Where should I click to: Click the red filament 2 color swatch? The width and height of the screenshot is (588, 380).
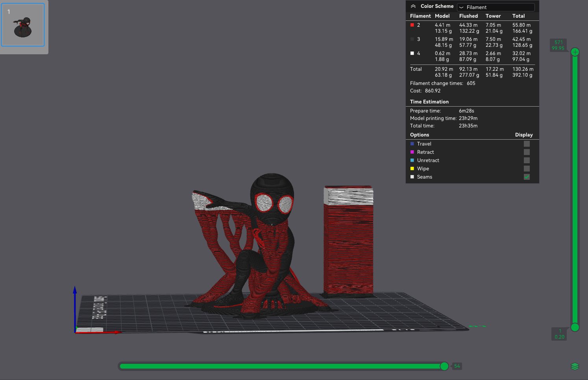(x=412, y=25)
